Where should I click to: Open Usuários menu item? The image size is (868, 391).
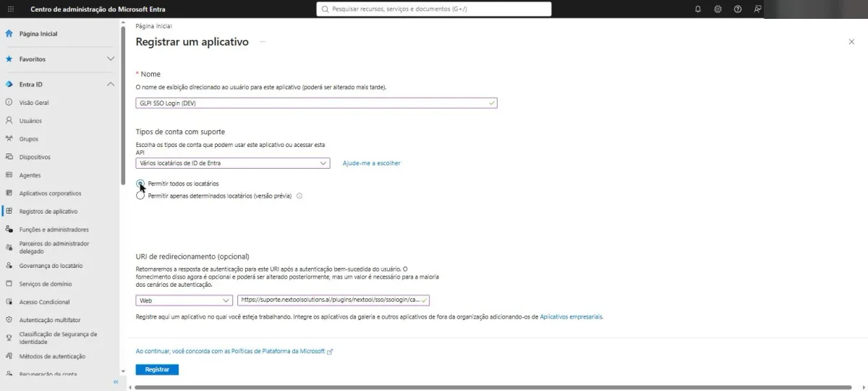pos(30,121)
